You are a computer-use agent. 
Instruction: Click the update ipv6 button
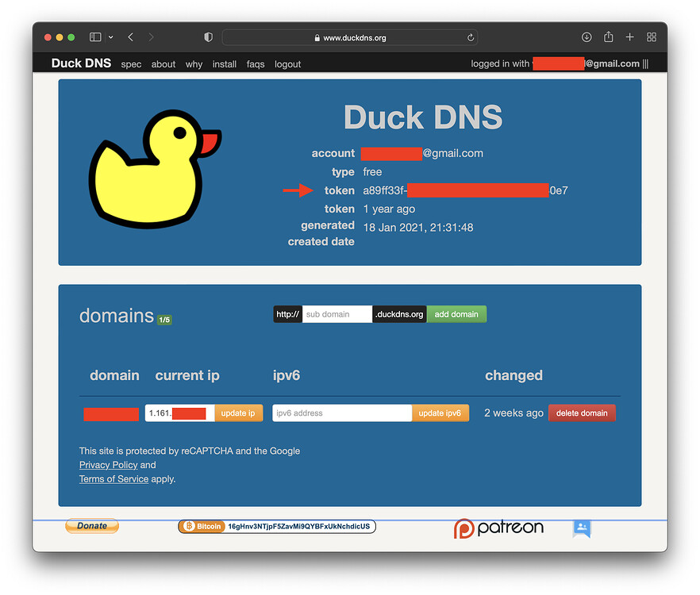click(440, 413)
